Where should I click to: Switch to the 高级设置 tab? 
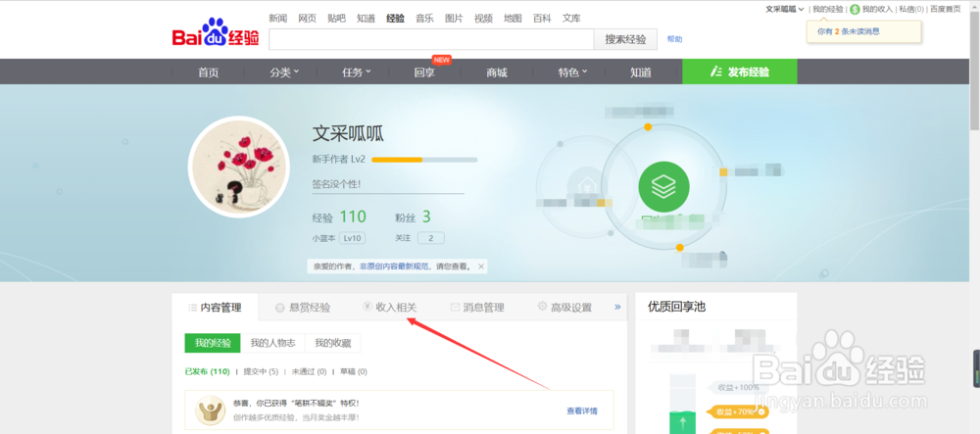tap(565, 308)
